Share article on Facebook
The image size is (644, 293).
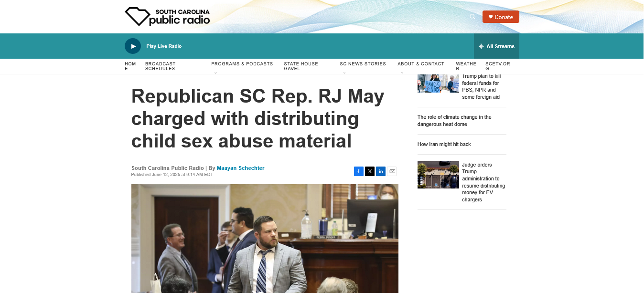pyautogui.click(x=359, y=171)
